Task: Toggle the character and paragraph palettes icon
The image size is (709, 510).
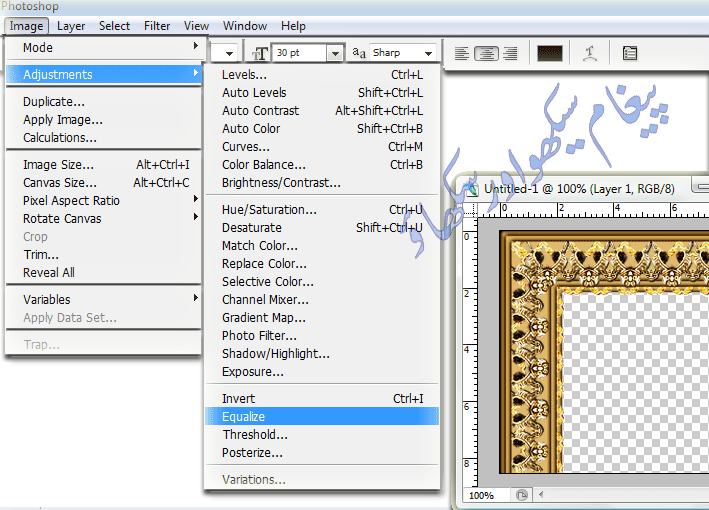Action: coord(629,53)
